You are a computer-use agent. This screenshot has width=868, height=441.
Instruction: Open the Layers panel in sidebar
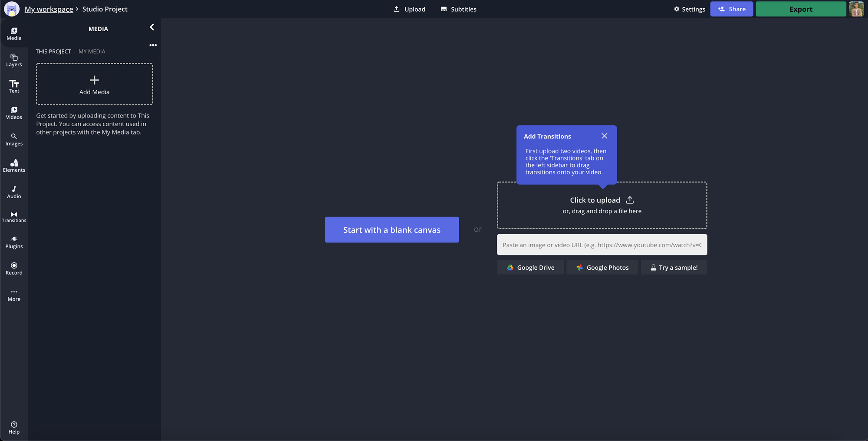tap(14, 60)
